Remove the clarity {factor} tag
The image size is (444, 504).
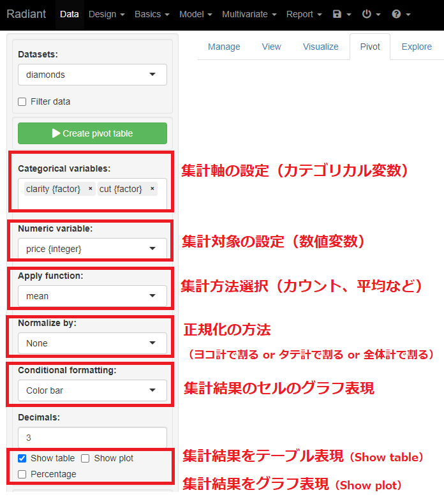click(x=90, y=189)
